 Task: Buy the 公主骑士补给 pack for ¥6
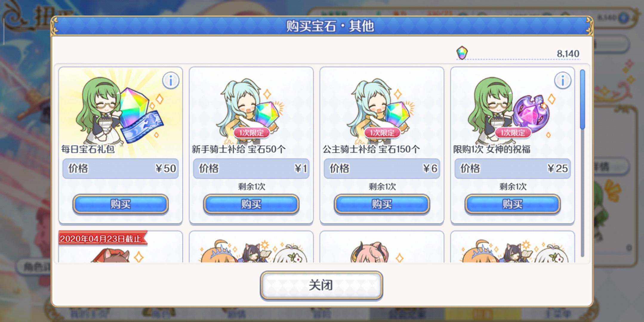tap(382, 204)
